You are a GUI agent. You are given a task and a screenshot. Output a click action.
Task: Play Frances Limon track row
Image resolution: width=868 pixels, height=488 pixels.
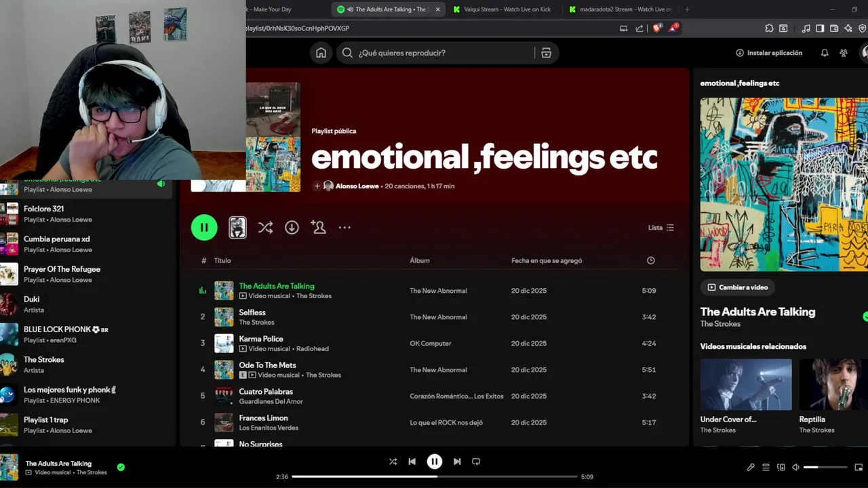tap(434, 423)
